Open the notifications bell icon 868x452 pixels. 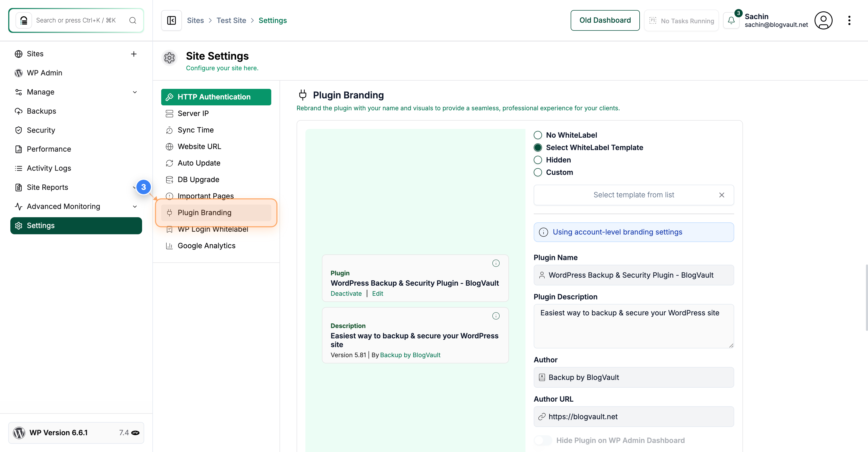click(731, 20)
